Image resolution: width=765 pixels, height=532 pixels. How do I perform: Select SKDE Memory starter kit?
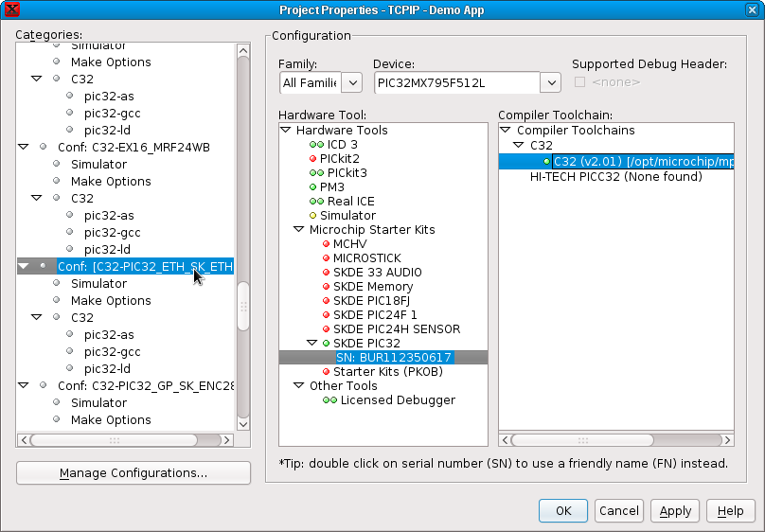tap(373, 286)
